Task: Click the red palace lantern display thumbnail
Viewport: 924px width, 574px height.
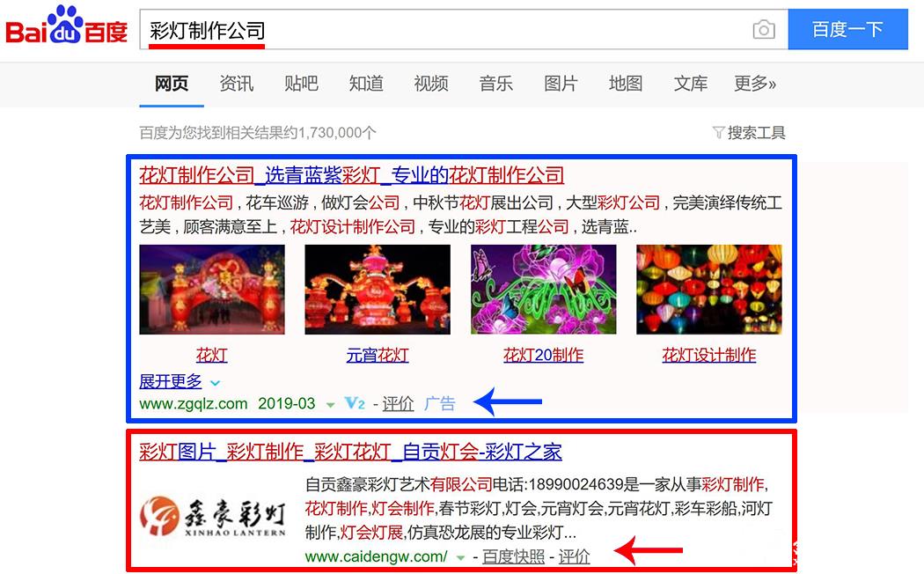Action: point(378,290)
